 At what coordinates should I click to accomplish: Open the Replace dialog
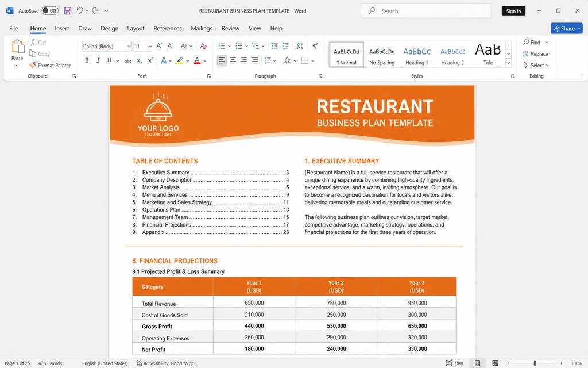(535, 53)
